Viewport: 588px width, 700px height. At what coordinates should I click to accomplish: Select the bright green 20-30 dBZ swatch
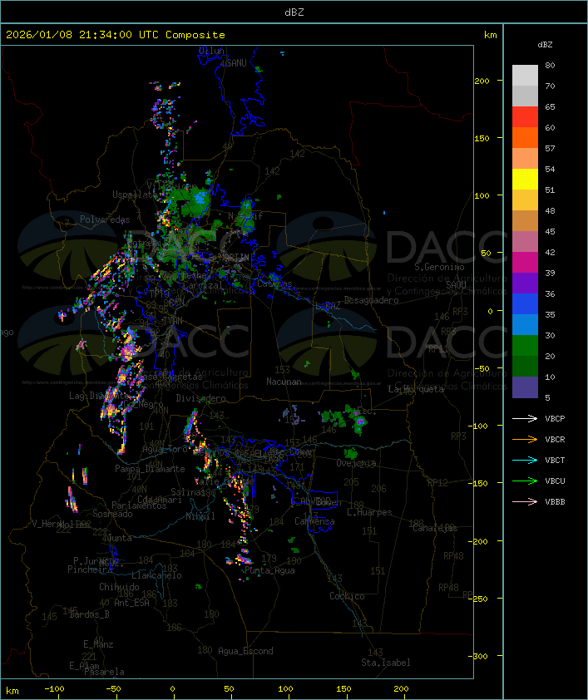coord(525,346)
